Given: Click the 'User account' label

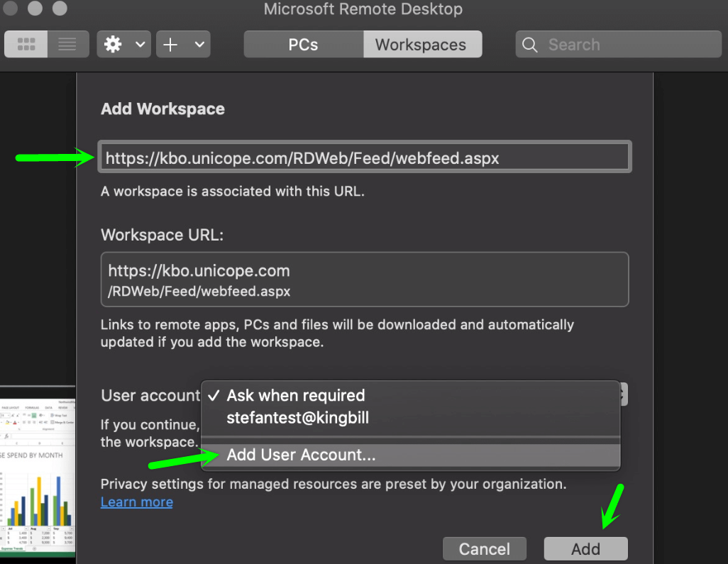Looking at the screenshot, I should 150,395.
